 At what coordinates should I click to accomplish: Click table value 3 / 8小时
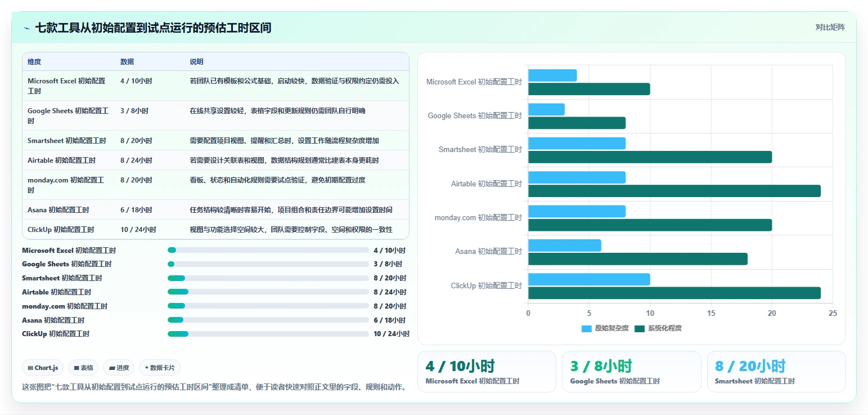click(134, 110)
